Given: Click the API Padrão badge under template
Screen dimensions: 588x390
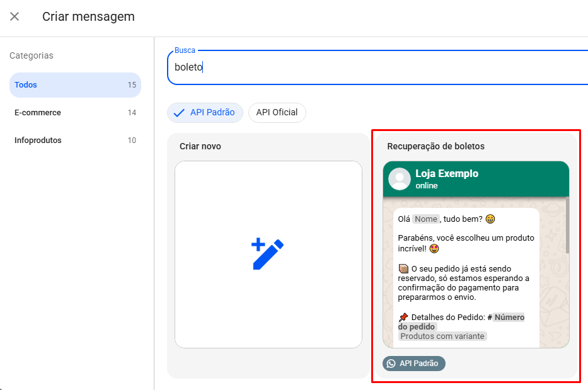Looking at the screenshot, I should tap(414, 364).
